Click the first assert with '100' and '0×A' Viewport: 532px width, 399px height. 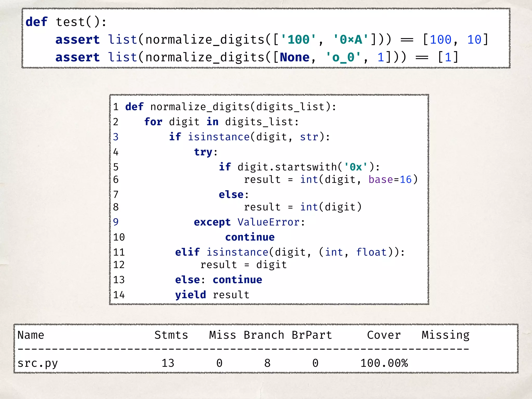pyautogui.click(x=272, y=40)
